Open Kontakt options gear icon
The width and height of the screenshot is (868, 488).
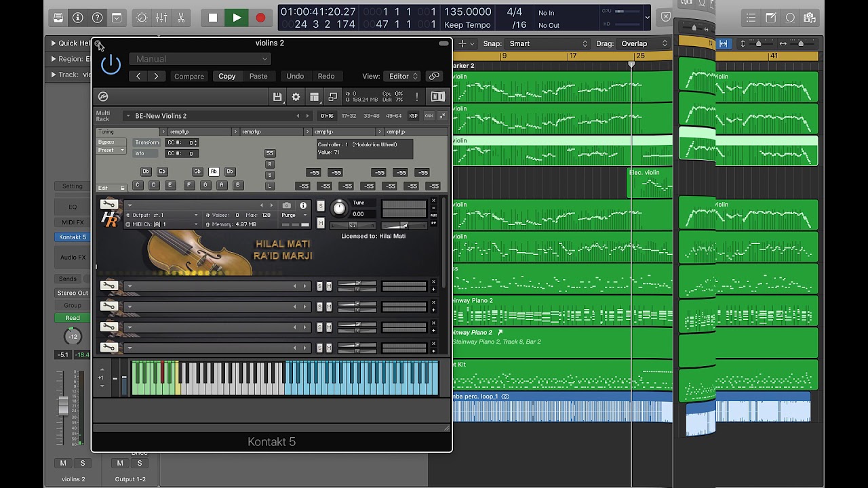point(296,97)
